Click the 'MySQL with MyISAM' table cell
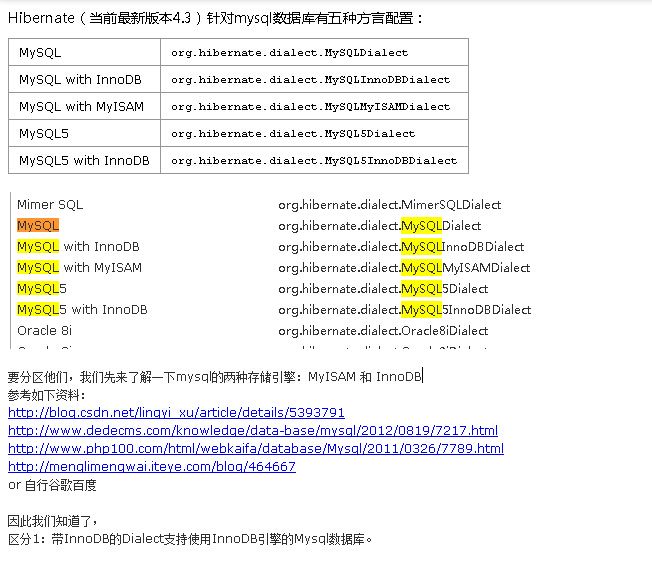This screenshot has width=652, height=561. click(x=82, y=106)
